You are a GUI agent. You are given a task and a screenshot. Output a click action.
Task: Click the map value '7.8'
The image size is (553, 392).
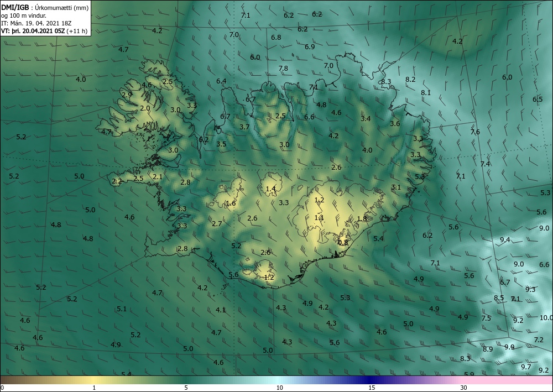(283, 69)
